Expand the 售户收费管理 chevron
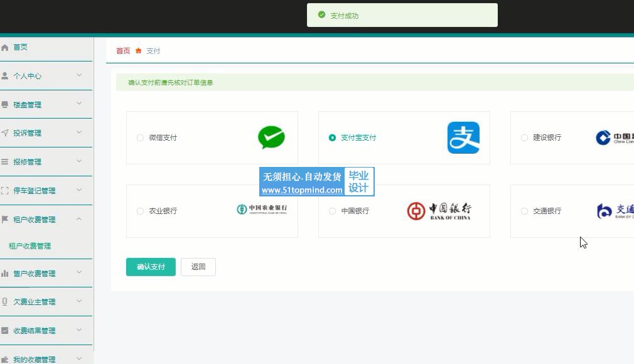This screenshot has height=364, width=634. pos(79,272)
